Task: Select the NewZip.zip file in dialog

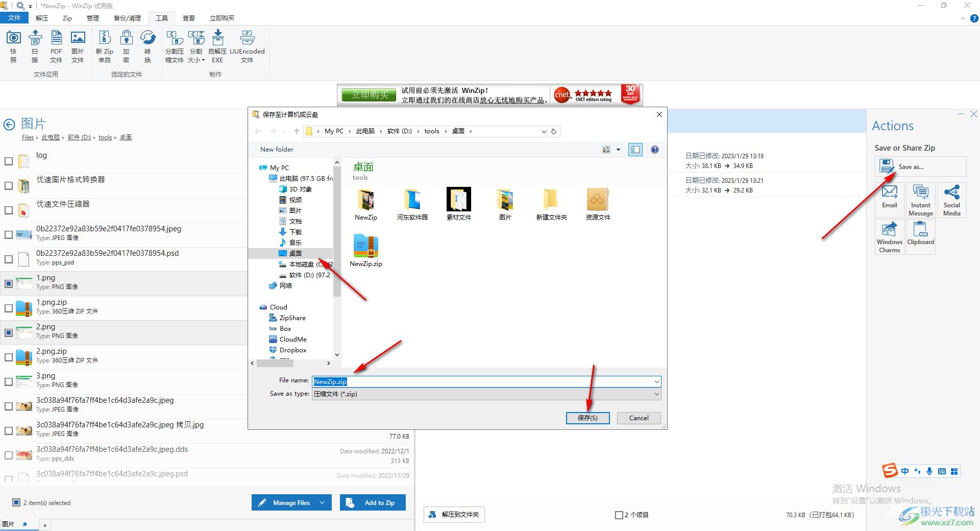Action: [366, 251]
